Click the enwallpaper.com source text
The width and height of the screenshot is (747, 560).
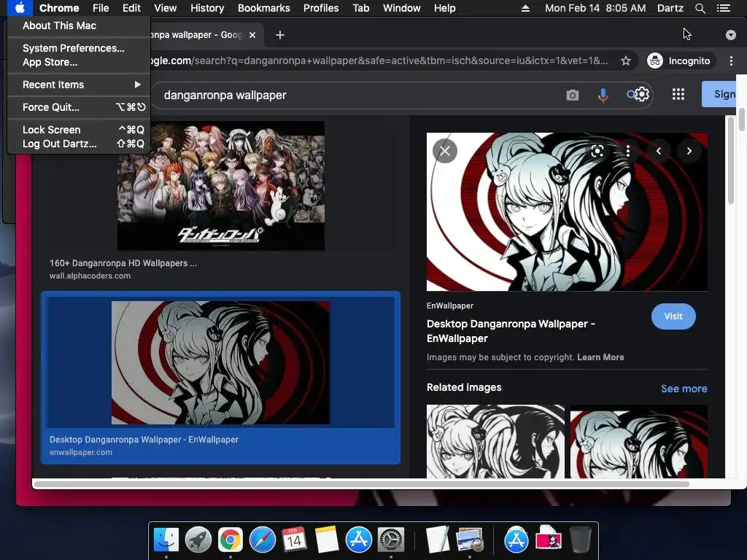coord(81,452)
